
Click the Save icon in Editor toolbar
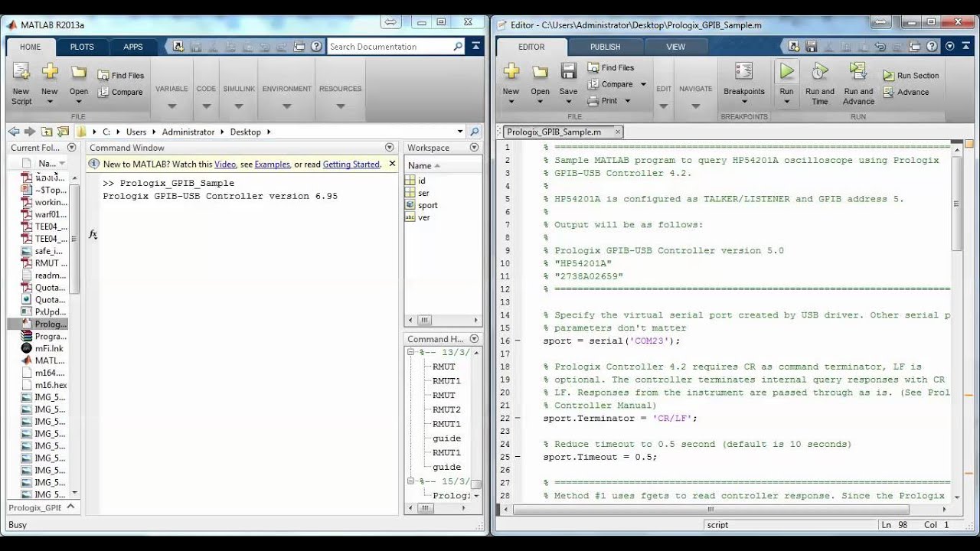(568, 72)
